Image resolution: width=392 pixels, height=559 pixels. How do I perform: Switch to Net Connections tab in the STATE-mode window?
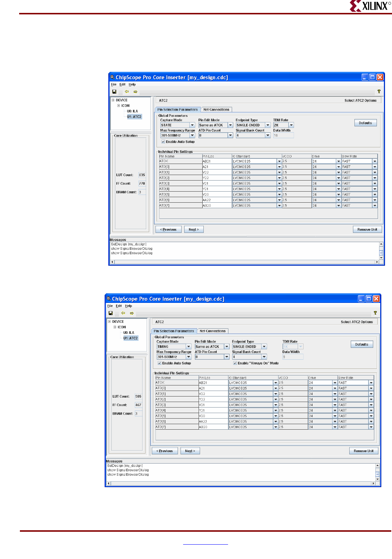(216, 109)
